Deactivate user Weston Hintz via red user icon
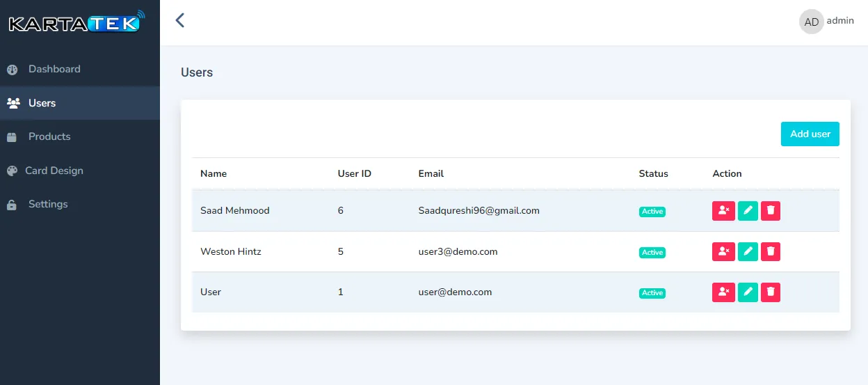Image resolution: width=868 pixels, height=385 pixels. [723, 251]
